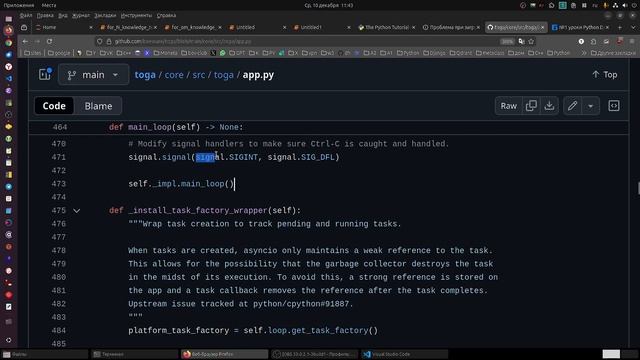Download the raw file icon
This screenshot has width=640, height=360.
pos(549,106)
